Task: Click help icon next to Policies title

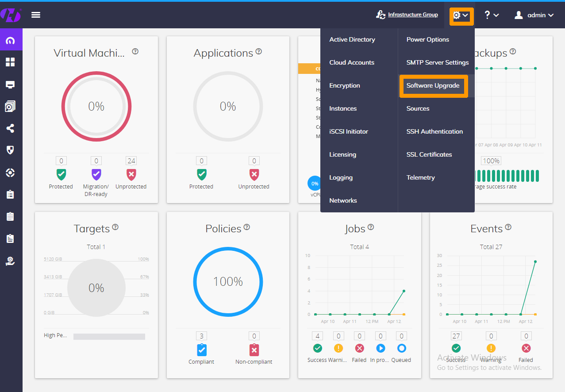Action: (247, 227)
